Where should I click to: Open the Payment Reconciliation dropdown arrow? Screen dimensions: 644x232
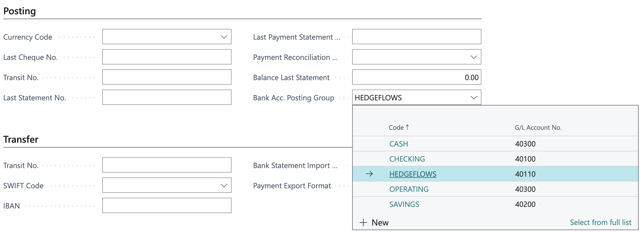click(x=474, y=57)
